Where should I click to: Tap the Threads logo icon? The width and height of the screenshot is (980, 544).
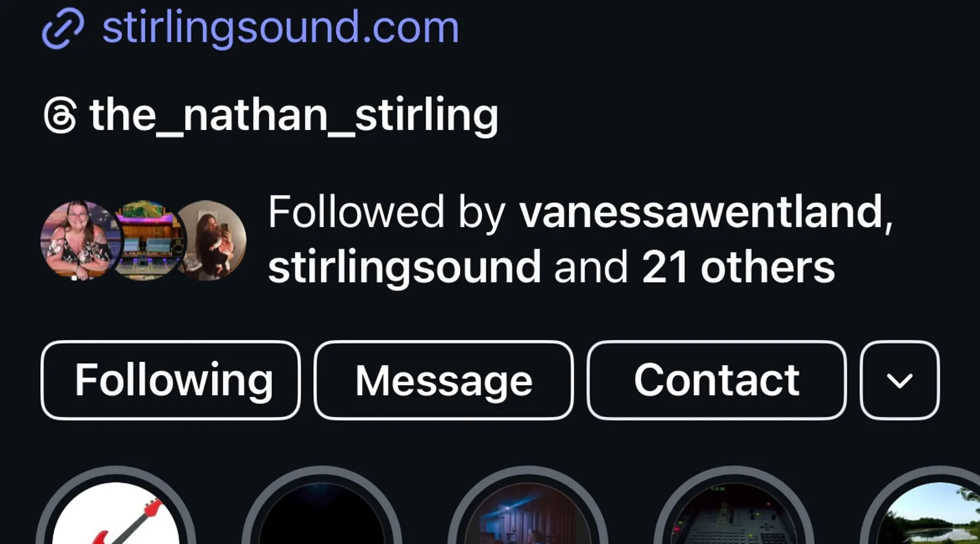60,115
